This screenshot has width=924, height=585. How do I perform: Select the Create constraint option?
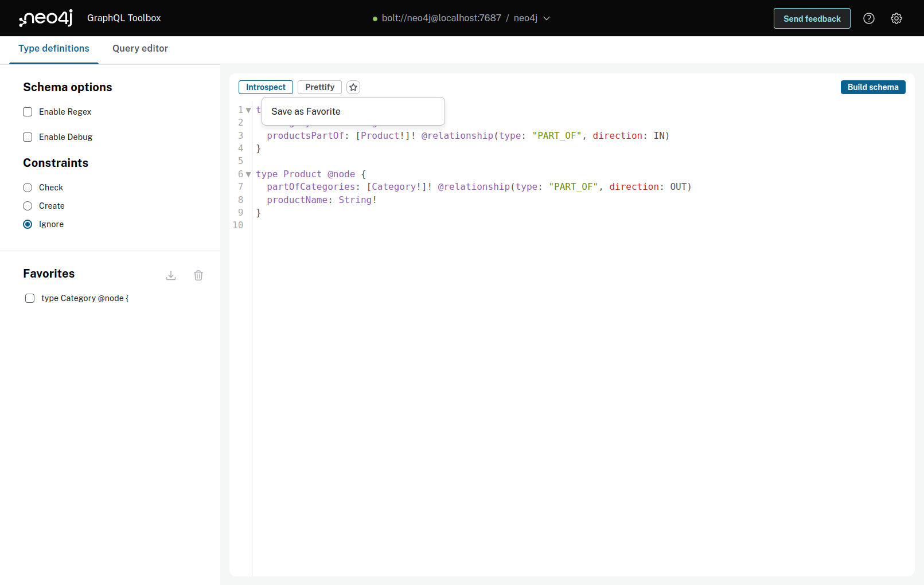coord(28,206)
